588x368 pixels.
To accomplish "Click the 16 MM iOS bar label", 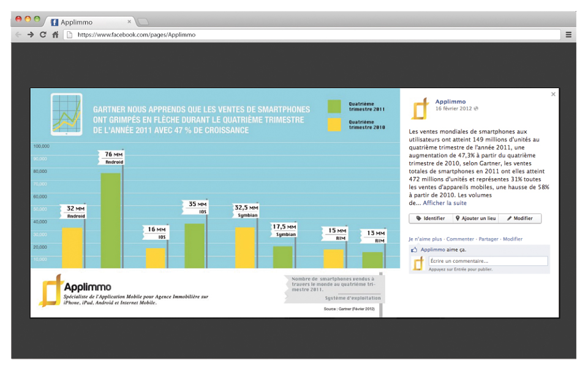I will click(x=156, y=232).
